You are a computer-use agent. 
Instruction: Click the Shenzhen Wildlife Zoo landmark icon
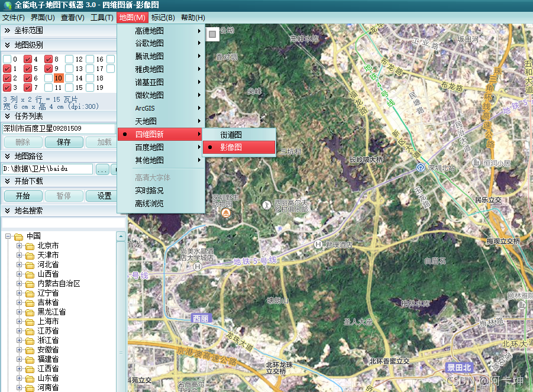[x=226, y=213]
